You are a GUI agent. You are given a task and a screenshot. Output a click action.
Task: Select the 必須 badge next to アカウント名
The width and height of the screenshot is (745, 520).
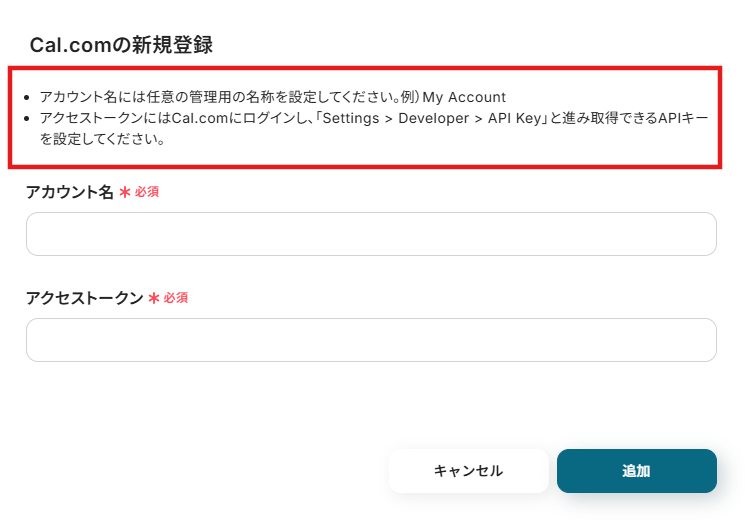point(147,192)
